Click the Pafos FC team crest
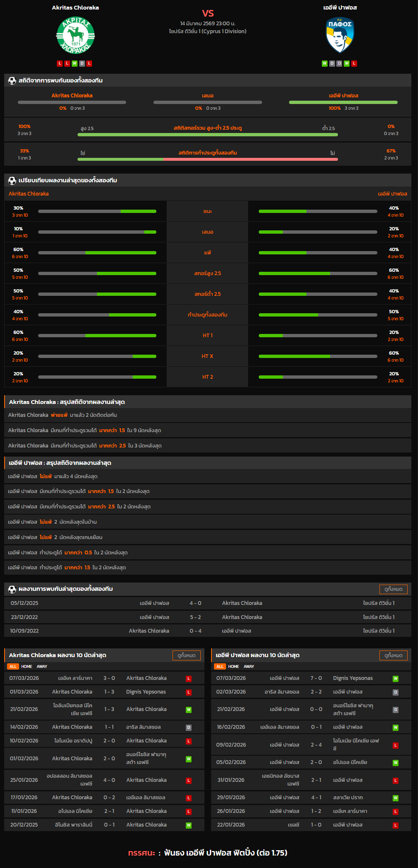 [x=340, y=35]
